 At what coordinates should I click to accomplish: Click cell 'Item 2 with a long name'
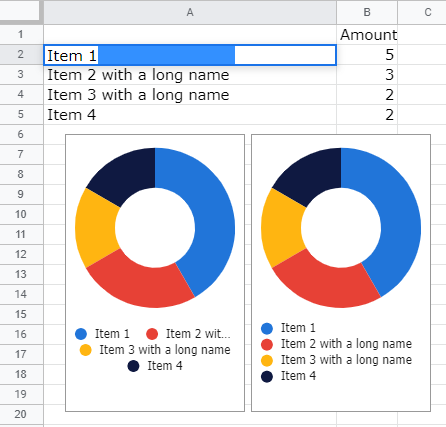tap(190, 75)
